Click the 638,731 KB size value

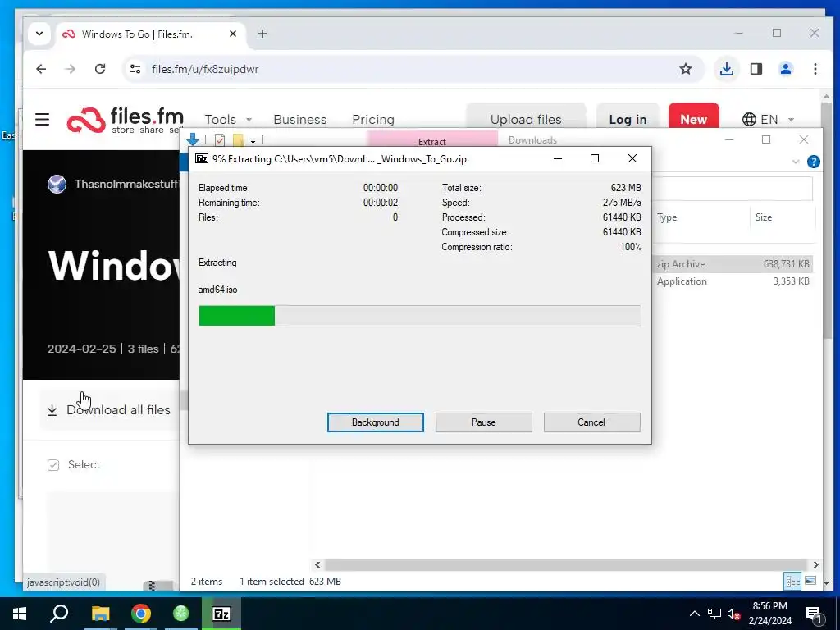tap(786, 263)
